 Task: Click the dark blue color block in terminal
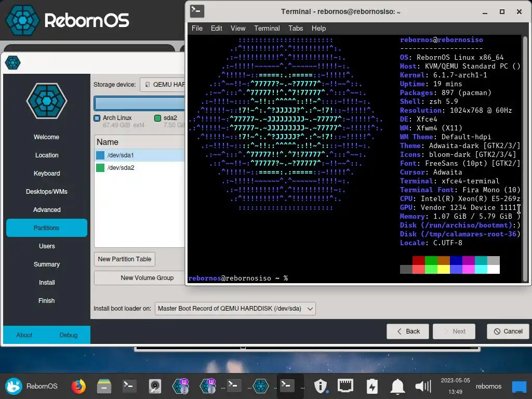pyautogui.click(x=456, y=261)
